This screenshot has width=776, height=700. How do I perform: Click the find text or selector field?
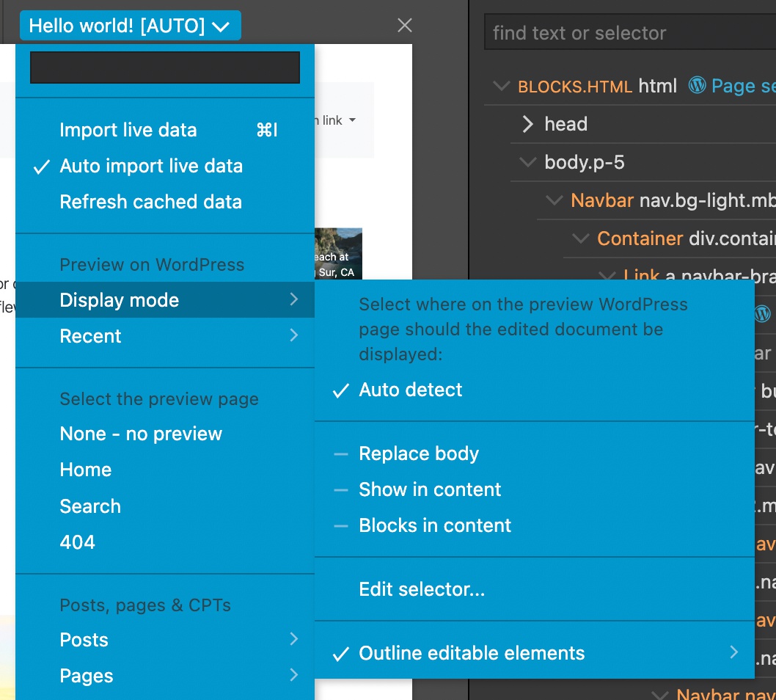(629, 33)
